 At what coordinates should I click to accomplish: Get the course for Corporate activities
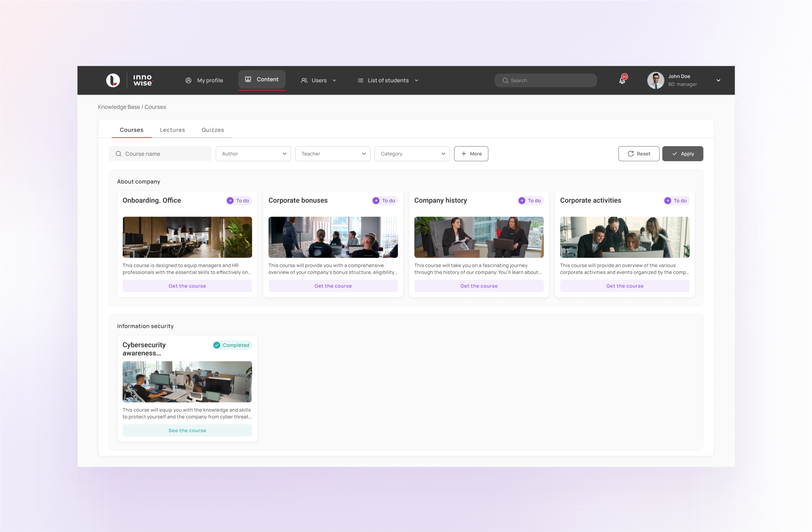[625, 286]
